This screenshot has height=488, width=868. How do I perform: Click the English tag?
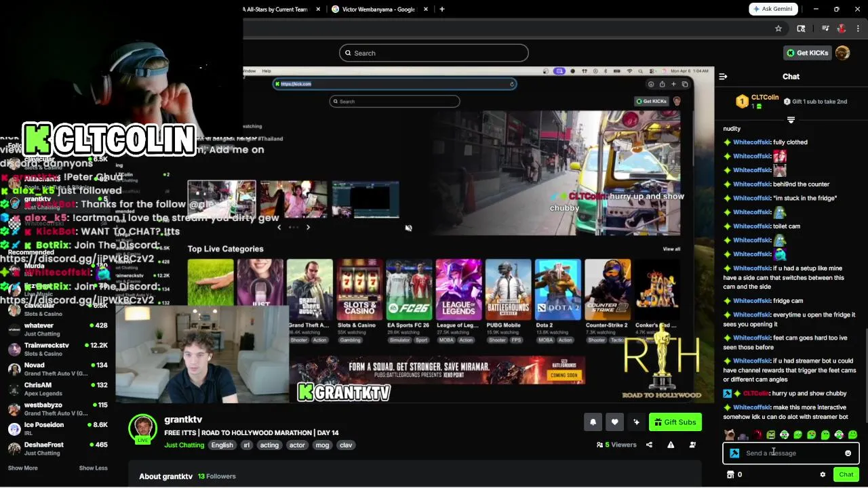tap(222, 445)
